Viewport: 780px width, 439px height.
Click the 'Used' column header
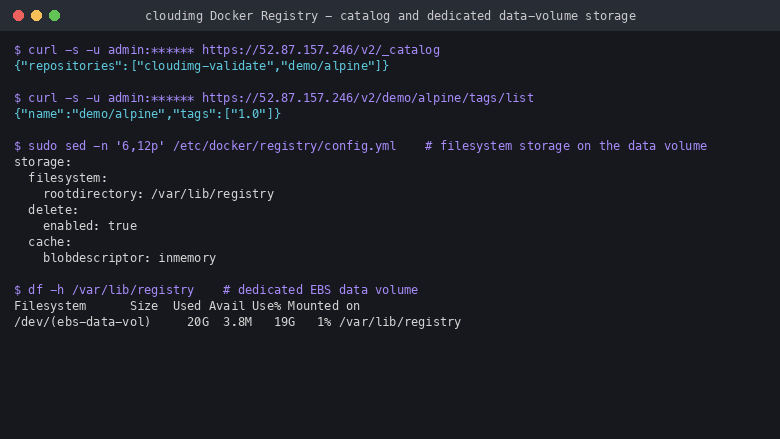[x=187, y=306]
